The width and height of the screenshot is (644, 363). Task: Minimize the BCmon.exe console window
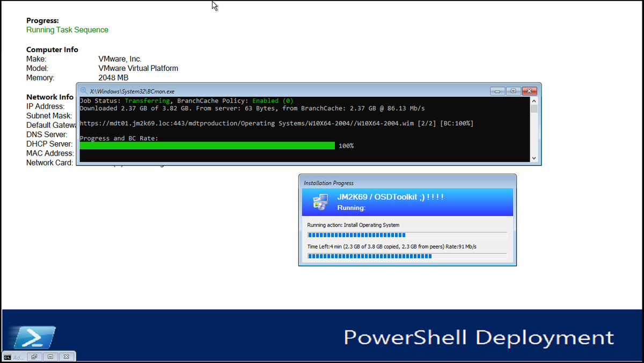497,91
